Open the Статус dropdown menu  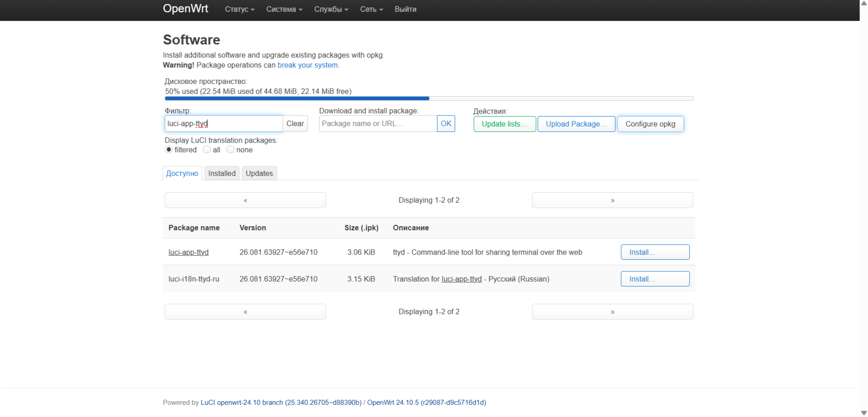point(240,9)
